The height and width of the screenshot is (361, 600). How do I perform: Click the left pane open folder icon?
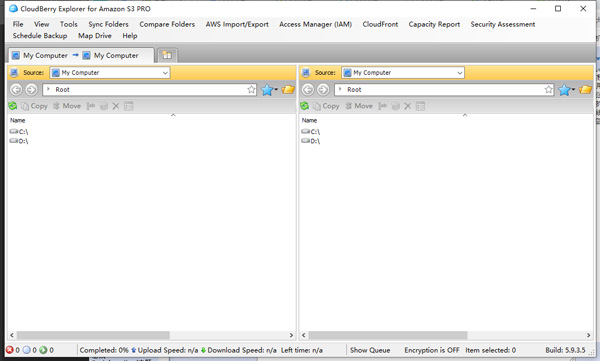click(x=288, y=90)
